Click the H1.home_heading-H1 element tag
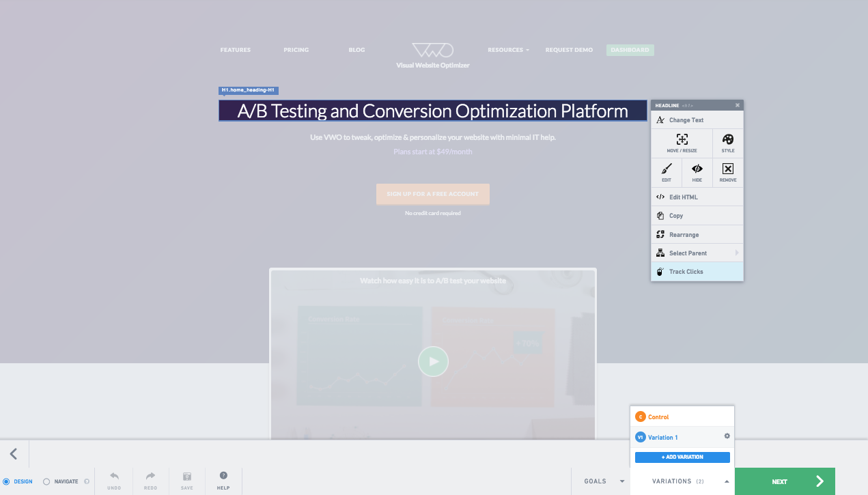This screenshot has width=868, height=495. tap(249, 90)
